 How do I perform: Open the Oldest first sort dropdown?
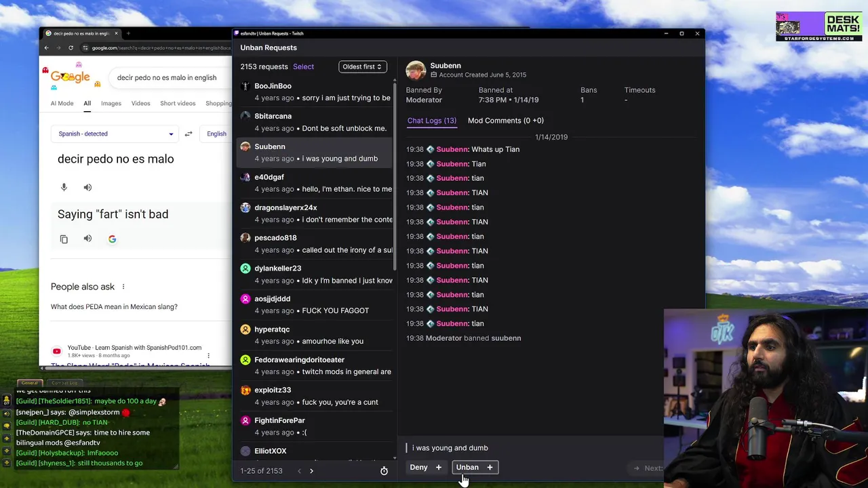click(362, 66)
